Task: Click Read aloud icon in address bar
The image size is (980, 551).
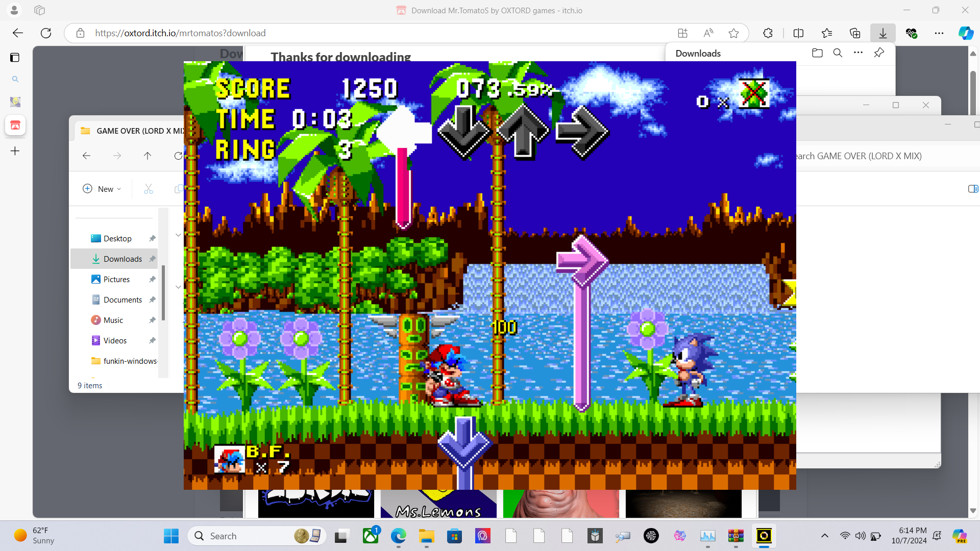Action: point(708,33)
